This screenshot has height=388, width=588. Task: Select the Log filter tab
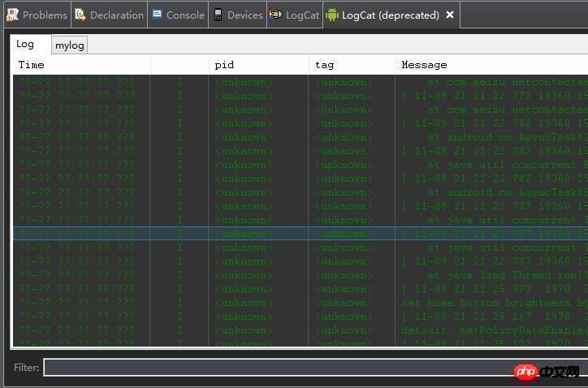[29, 44]
